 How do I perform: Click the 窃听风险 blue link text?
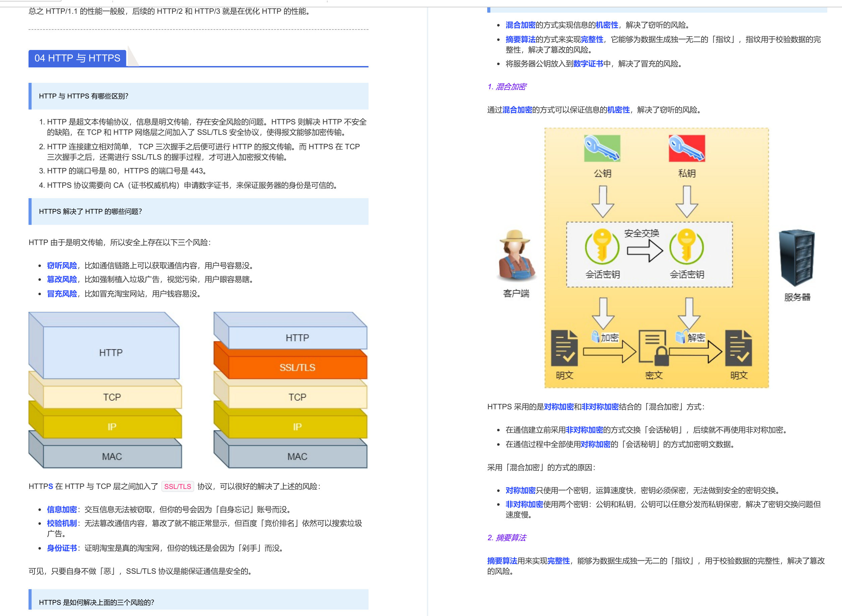point(62,266)
